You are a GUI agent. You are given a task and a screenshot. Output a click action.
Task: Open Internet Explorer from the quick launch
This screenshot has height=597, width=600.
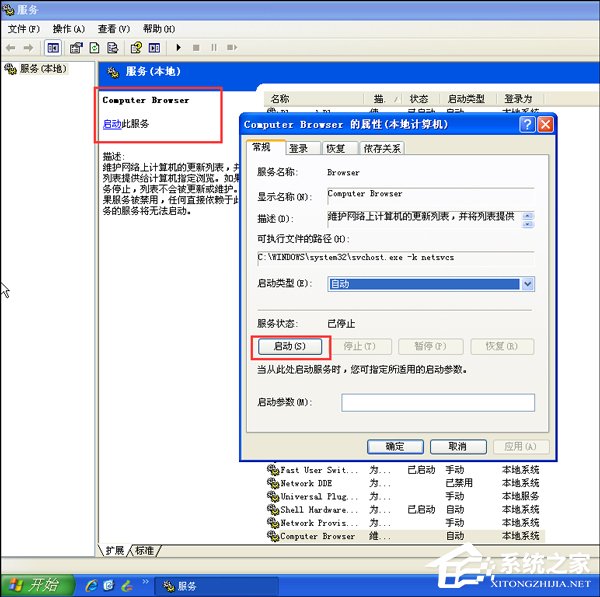91,586
